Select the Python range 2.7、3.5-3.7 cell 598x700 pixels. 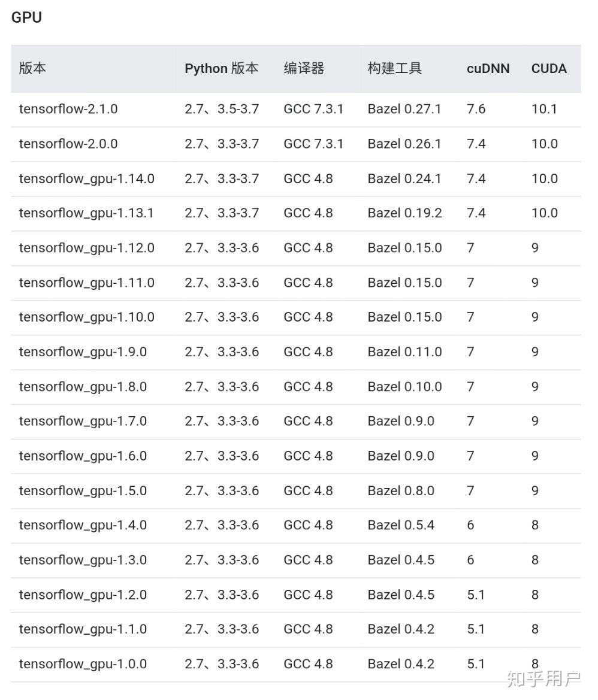(x=221, y=109)
